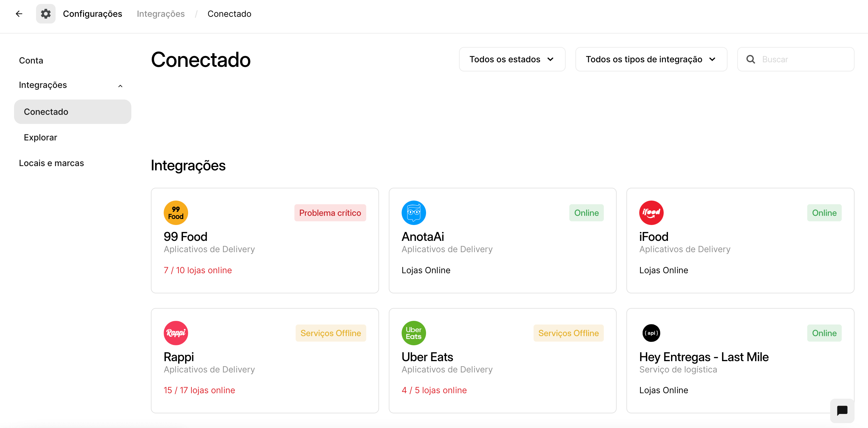Open Conta in the sidebar
This screenshot has width=868, height=428.
[x=31, y=61]
